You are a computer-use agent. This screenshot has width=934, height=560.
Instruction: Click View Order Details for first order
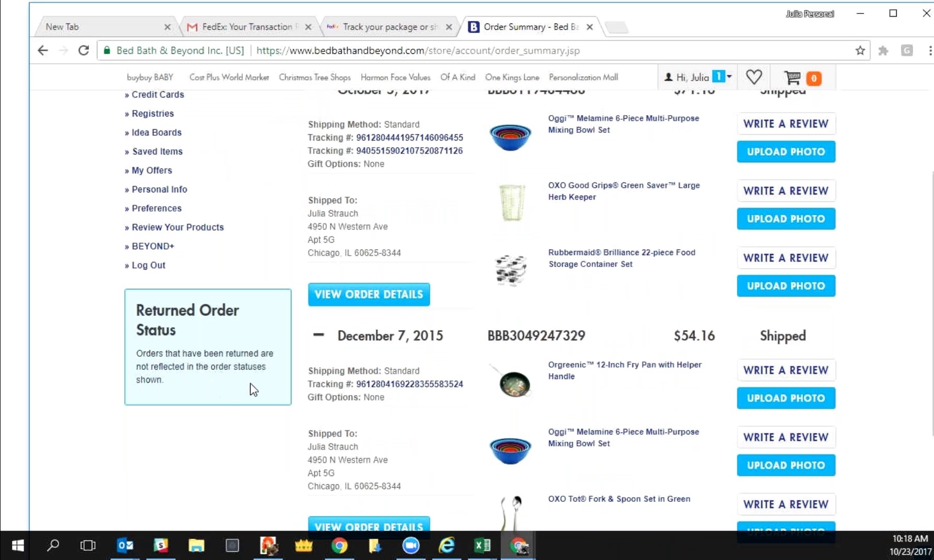pyautogui.click(x=369, y=295)
